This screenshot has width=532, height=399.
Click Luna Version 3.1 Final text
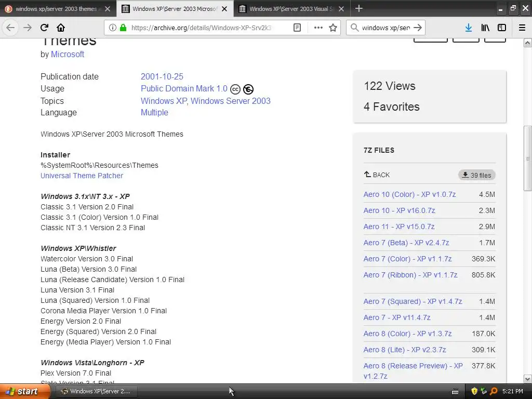coord(77,290)
